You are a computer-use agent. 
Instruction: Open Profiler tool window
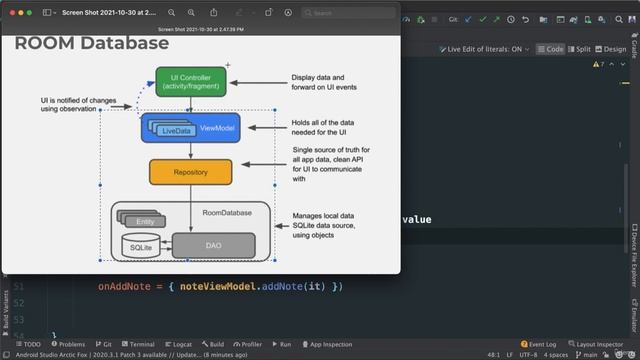[x=248, y=344]
